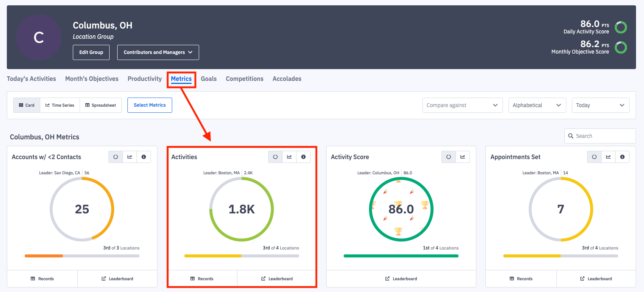This screenshot has width=644, height=292.
Task: Click the Activities card progress bar
Action: coord(242,256)
